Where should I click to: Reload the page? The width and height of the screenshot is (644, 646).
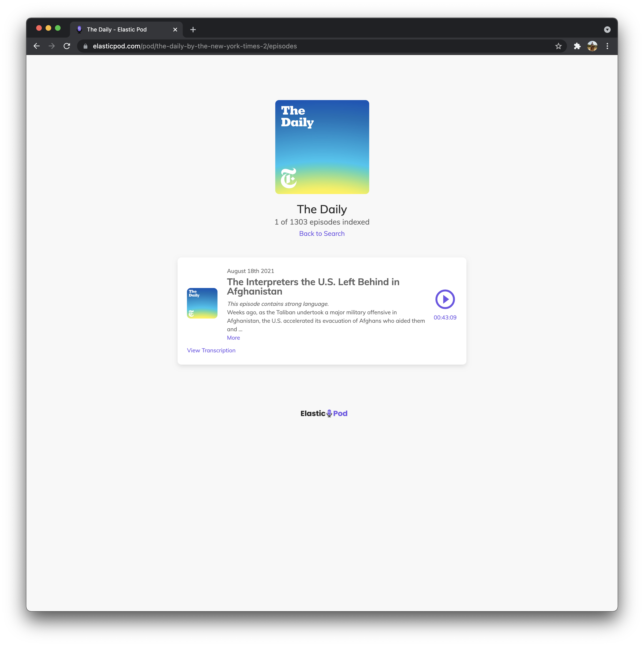pos(67,46)
